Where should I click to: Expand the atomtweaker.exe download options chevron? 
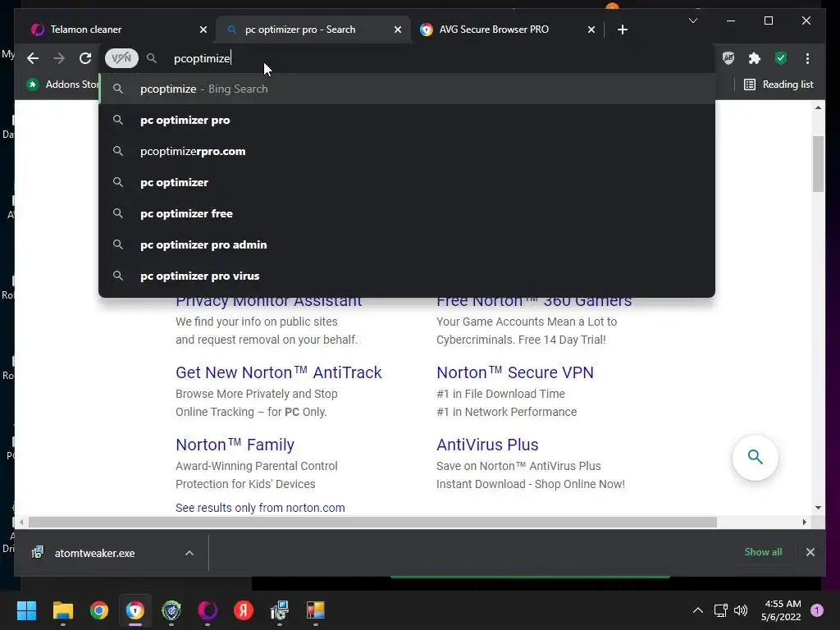pyautogui.click(x=189, y=553)
